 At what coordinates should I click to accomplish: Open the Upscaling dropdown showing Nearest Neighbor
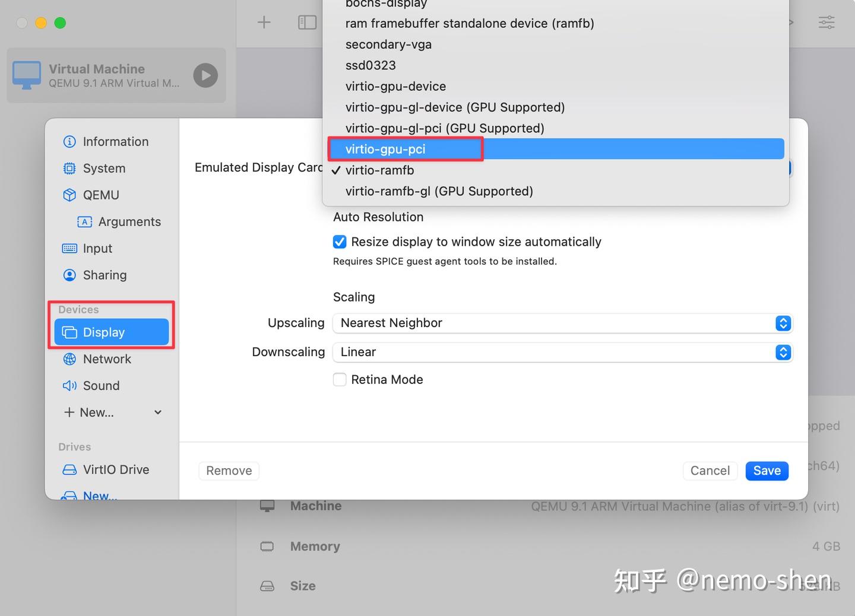click(783, 323)
